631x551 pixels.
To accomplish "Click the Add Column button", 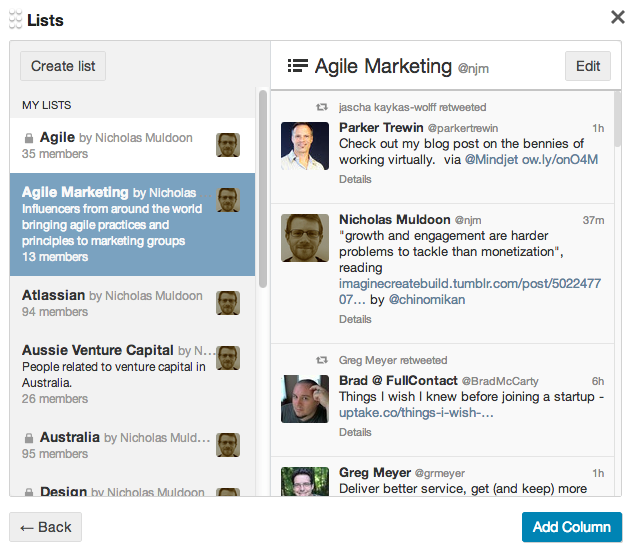I will [571, 527].
